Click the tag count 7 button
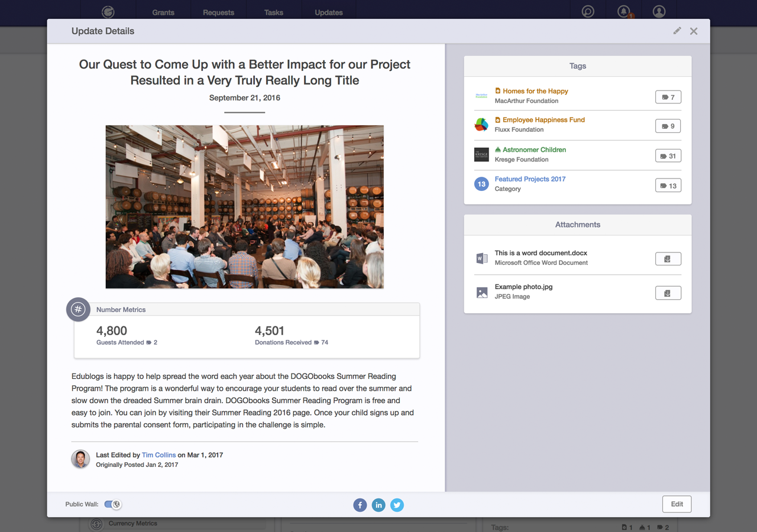Viewport: 757px width, 532px height. [x=668, y=97]
